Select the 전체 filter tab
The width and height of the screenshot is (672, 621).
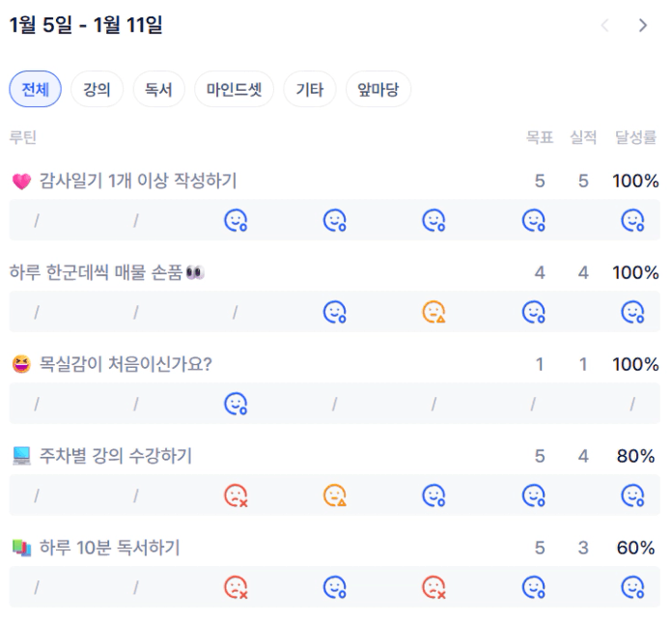coord(36,90)
